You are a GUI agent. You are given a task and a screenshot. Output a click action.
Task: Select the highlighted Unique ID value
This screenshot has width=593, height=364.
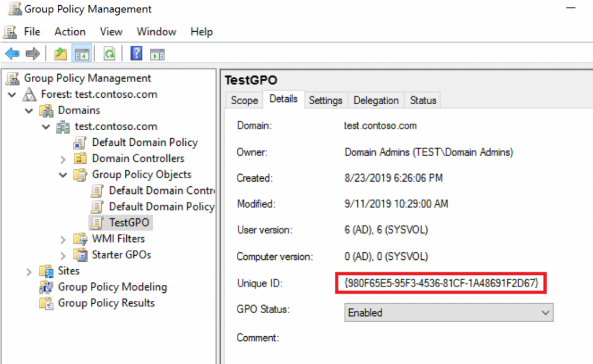tap(440, 284)
